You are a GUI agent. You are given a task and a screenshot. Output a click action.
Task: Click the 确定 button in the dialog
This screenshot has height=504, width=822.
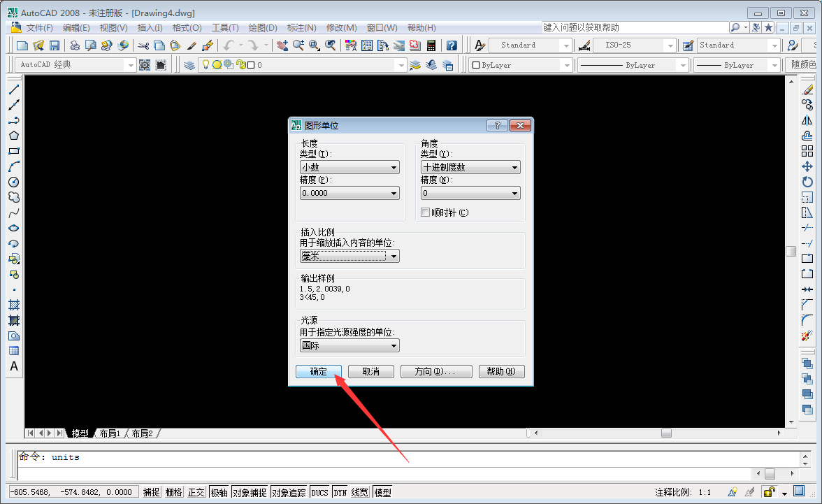[x=319, y=371]
